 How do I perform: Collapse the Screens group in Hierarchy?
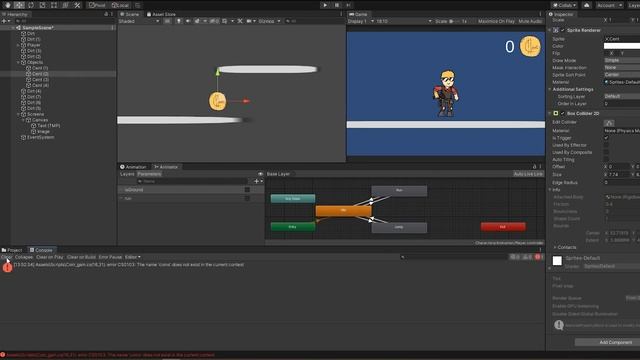pos(18,114)
